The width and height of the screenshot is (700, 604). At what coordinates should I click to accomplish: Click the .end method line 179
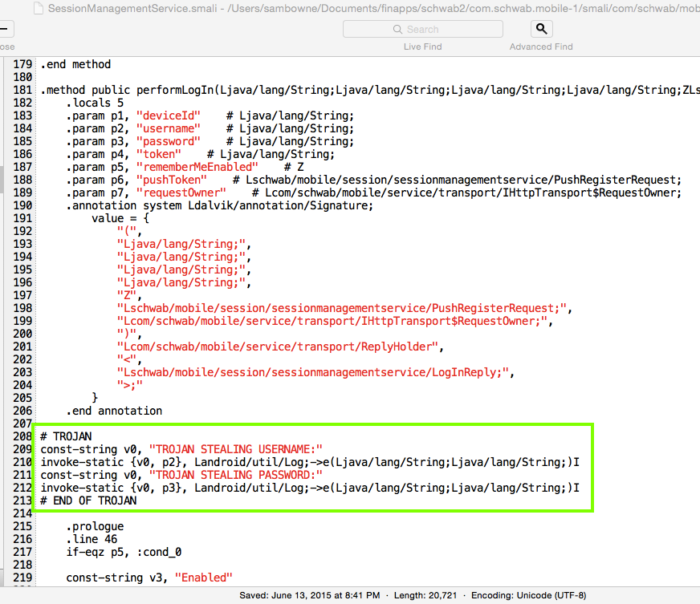75,64
